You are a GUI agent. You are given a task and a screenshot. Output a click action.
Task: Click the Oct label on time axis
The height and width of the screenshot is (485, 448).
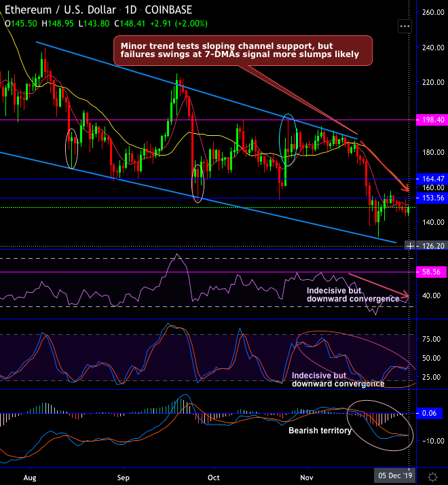[214, 478]
